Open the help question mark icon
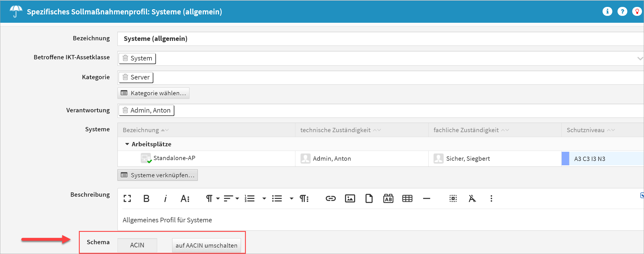644x254 pixels. [622, 12]
